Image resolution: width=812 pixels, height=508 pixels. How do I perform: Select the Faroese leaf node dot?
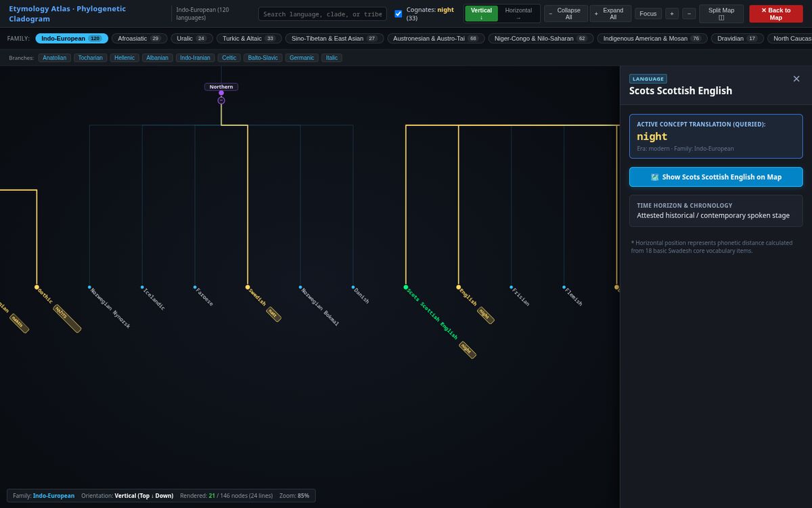tap(195, 287)
